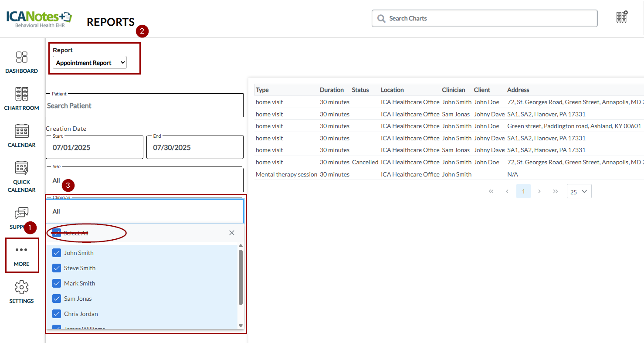The width and height of the screenshot is (644, 343).
Task: Uncheck John Smith in clinician list
Action: [x=57, y=253]
